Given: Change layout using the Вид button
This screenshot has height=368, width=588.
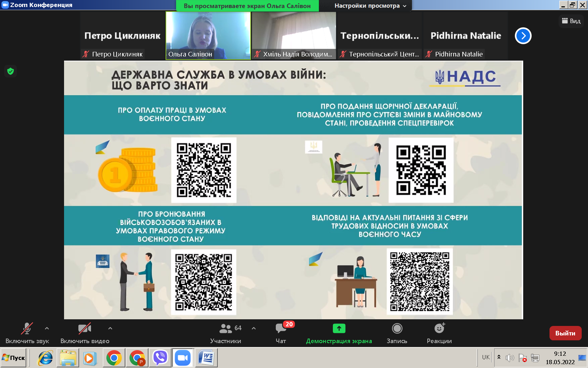Looking at the screenshot, I should point(571,21).
